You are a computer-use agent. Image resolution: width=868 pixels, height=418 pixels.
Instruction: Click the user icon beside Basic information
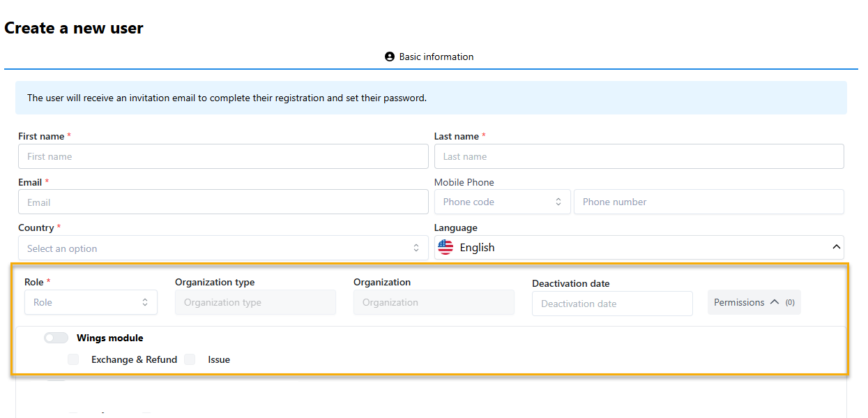coord(390,57)
